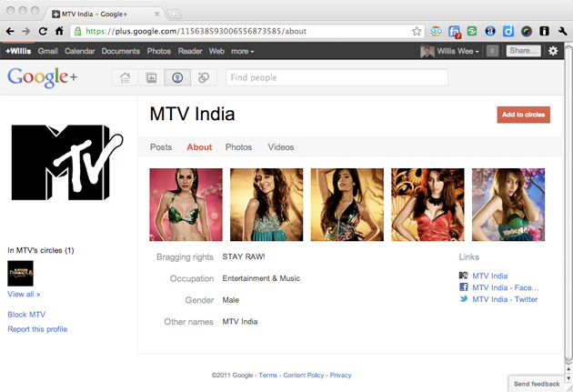
Task: Open Reader from Google bar
Action: click(190, 51)
